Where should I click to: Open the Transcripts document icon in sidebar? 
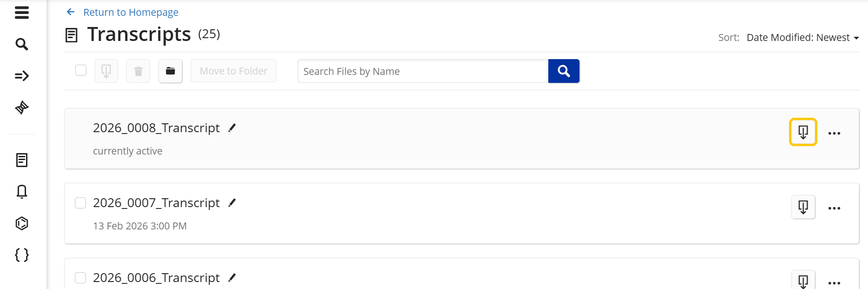click(22, 160)
